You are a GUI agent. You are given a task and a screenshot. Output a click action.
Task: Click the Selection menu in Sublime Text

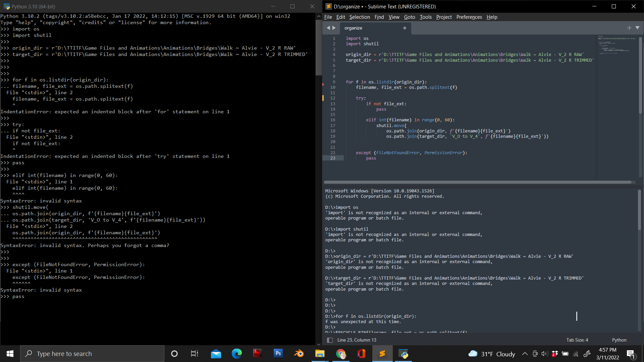click(x=359, y=17)
